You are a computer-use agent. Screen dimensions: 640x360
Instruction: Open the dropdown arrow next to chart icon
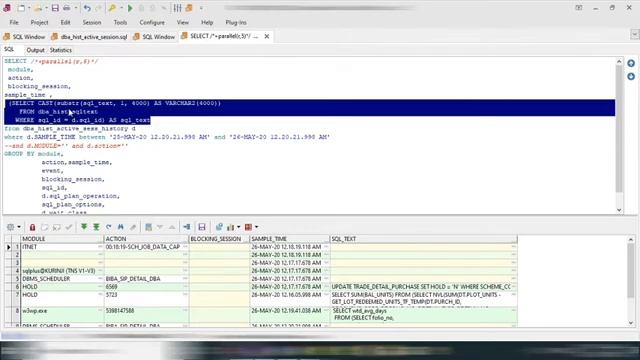[239, 227]
